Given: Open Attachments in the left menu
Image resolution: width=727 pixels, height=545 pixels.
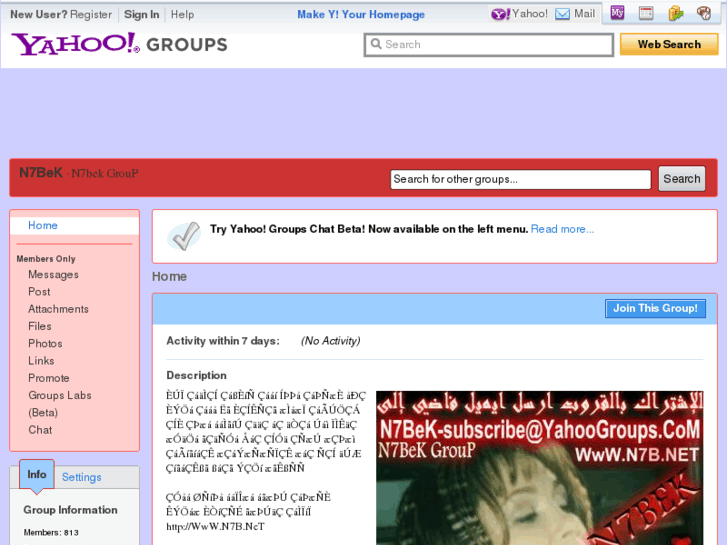Looking at the screenshot, I should pos(58,309).
